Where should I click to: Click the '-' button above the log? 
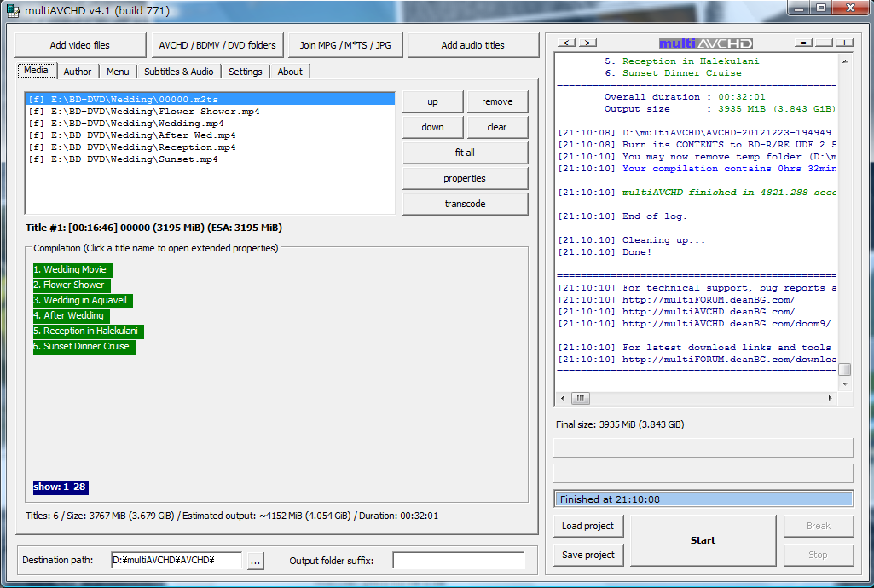tap(824, 43)
